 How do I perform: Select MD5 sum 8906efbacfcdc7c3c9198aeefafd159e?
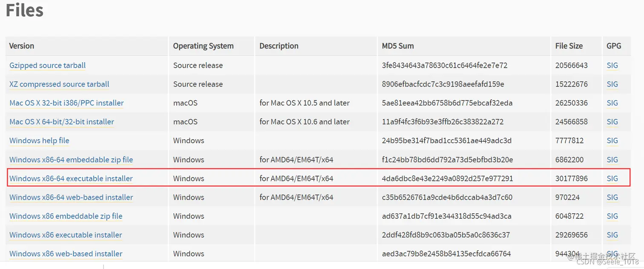(x=443, y=84)
